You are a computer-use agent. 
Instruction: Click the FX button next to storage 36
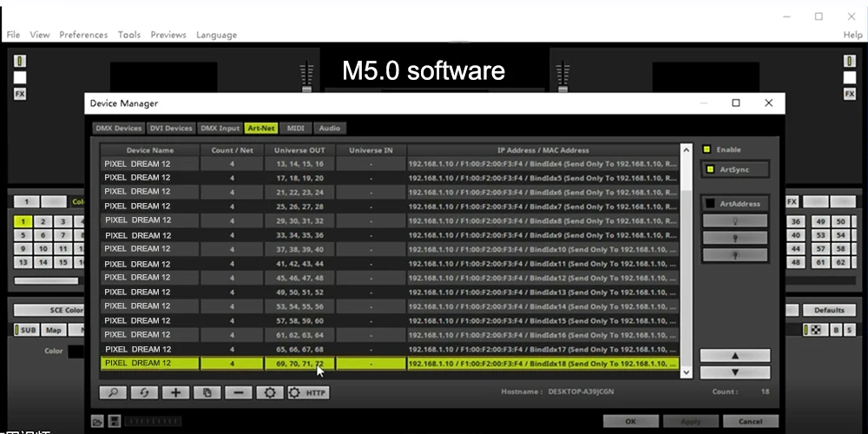coord(792,202)
